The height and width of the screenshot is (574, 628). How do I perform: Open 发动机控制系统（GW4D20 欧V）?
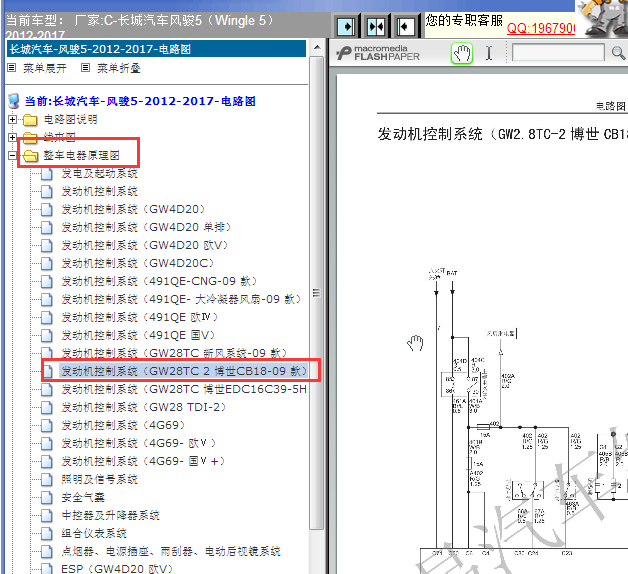145,245
